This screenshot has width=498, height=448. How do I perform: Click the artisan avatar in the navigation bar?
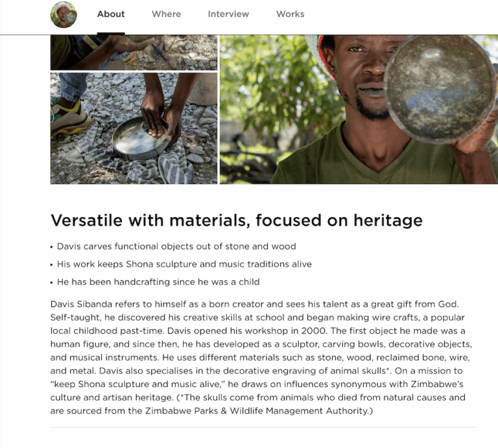tap(64, 14)
